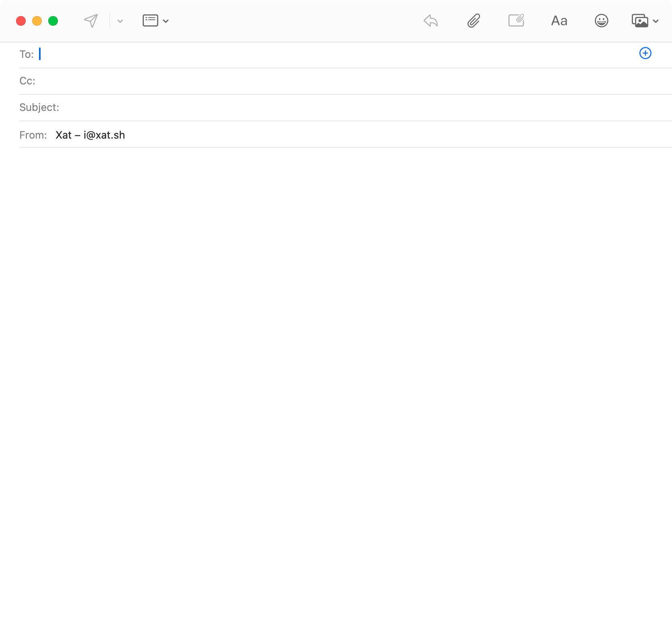Click the reply arrow icon
This screenshot has width=672, height=626.
pyautogui.click(x=430, y=21)
